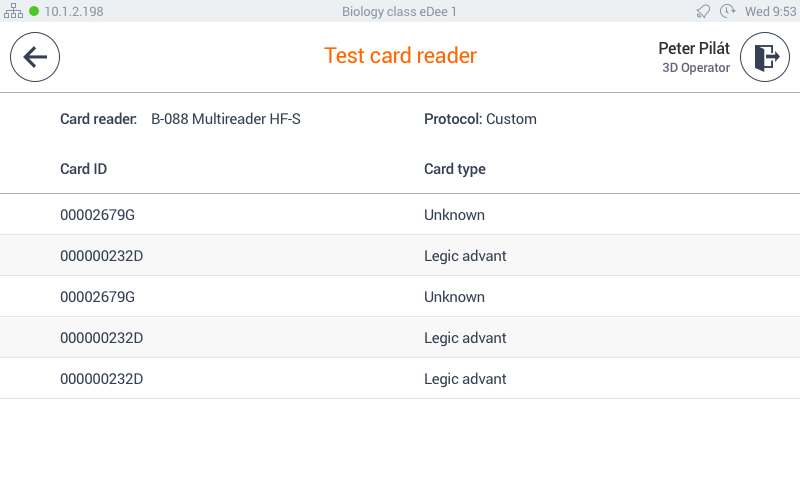Click the Biology class eDee 1 title

click(399, 11)
